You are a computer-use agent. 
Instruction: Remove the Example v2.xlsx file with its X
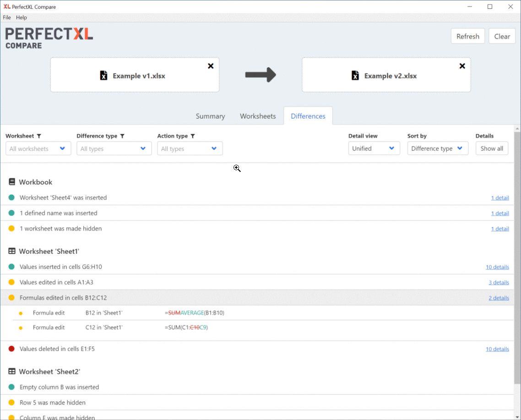(462, 66)
